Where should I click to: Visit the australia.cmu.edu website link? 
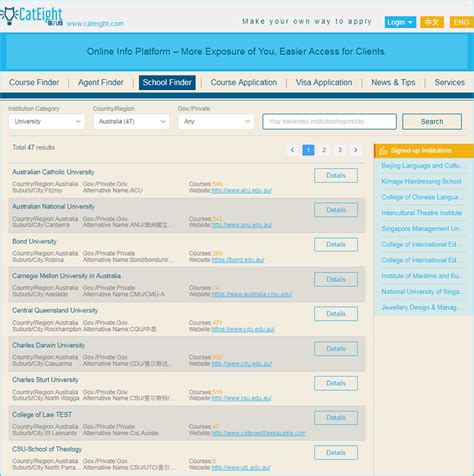click(252, 295)
